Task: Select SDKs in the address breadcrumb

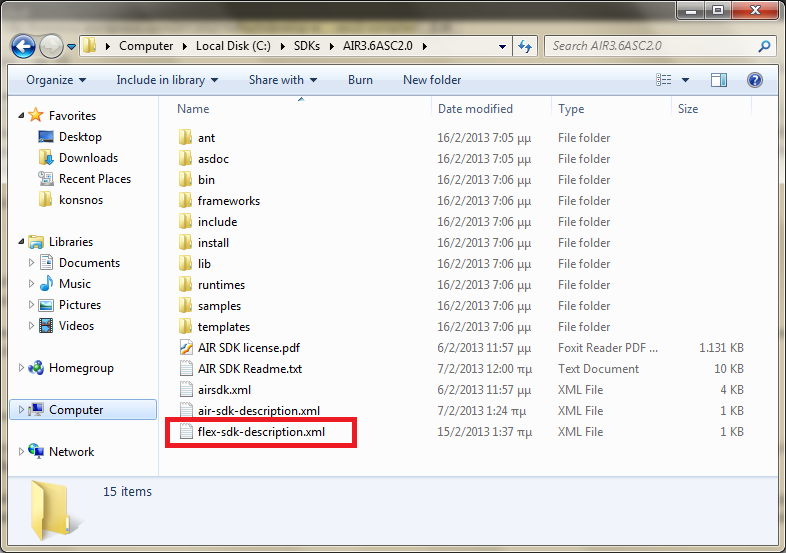Action: coord(309,46)
